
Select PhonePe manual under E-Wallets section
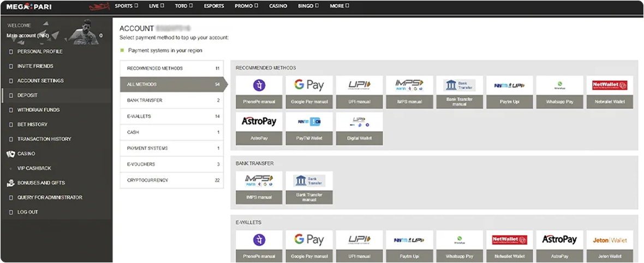(x=259, y=246)
